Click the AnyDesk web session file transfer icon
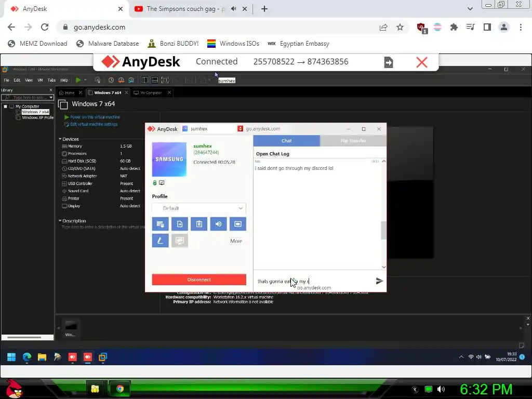The image size is (532, 399). coord(389,62)
